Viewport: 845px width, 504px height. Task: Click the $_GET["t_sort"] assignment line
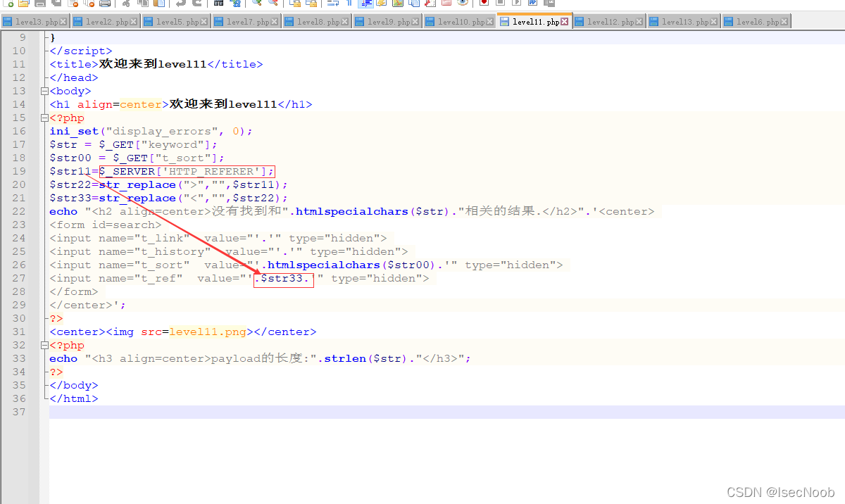click(137, 158)
